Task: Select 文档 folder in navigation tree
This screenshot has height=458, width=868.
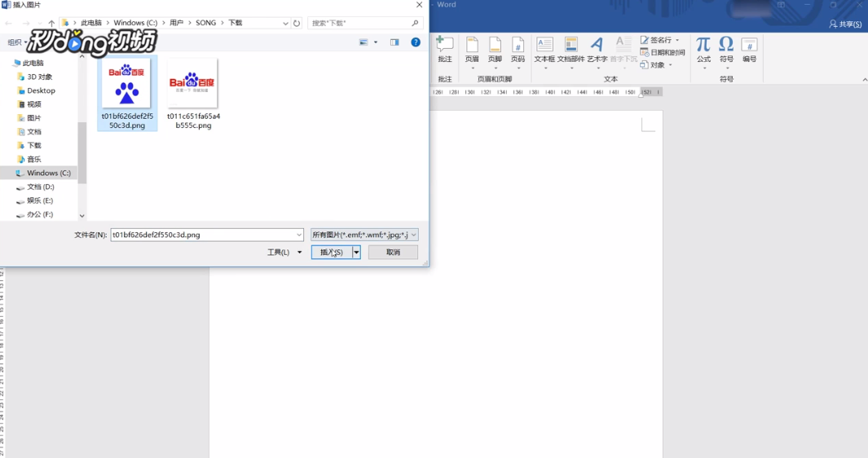Action: pos(33,132)
